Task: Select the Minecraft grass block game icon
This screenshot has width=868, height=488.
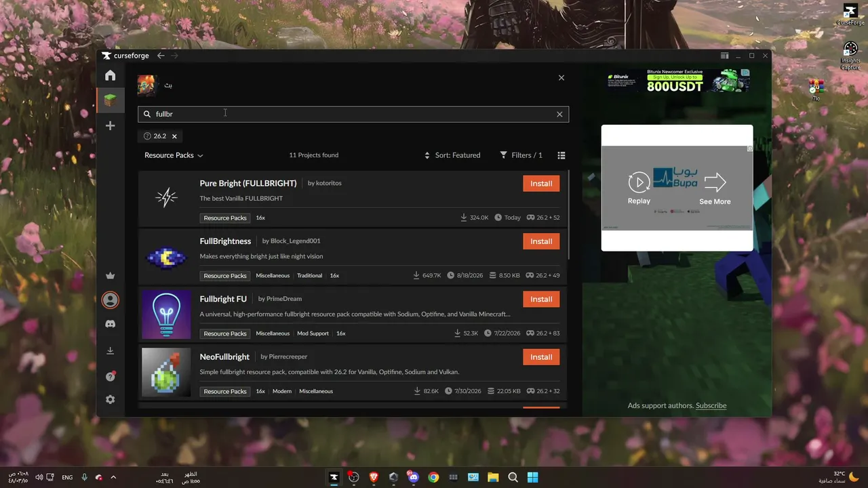Action: point(110,100)
